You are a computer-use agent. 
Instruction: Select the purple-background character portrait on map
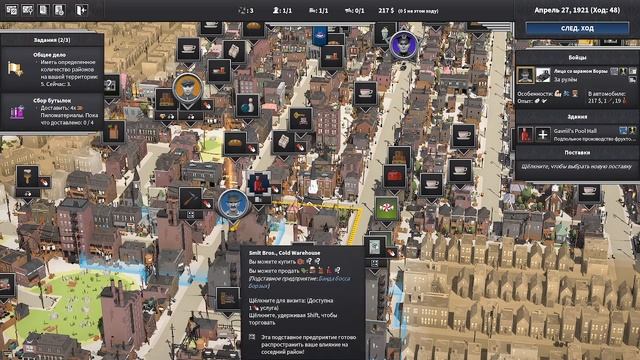(x=404, y=45)
